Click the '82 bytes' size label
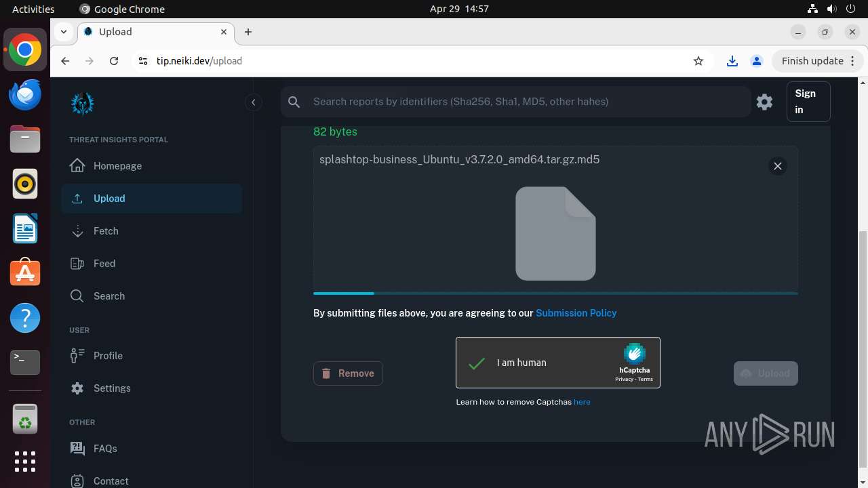The width and height of the screenshot is (868, 488). (335, 131)
